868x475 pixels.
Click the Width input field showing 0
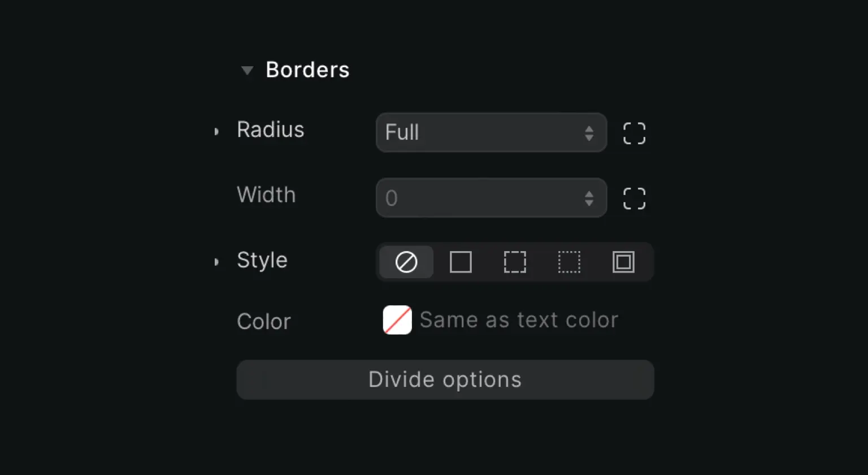point(491,198)
